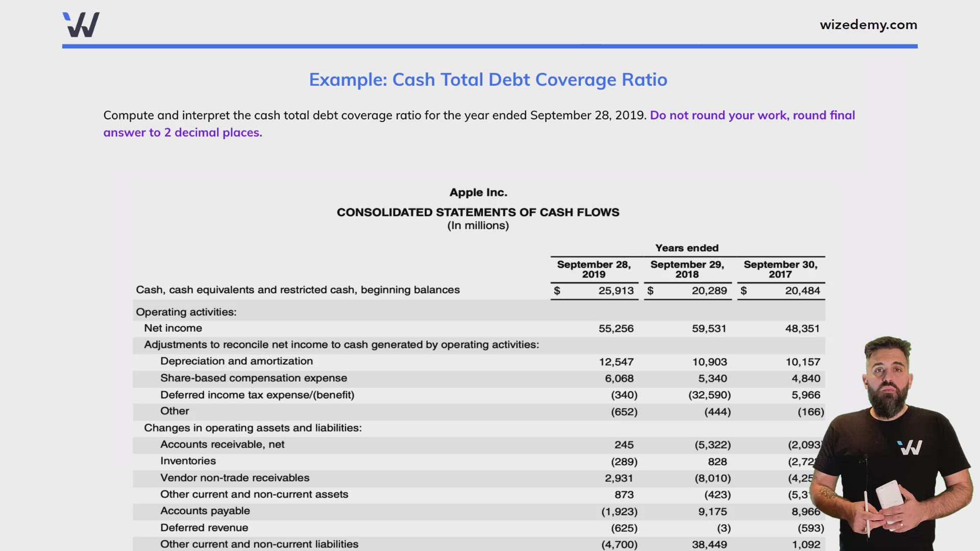Viewport: 980px width, 551px height.
Task: Click the September 30, 2017 column header
Action: pos(781,269)
